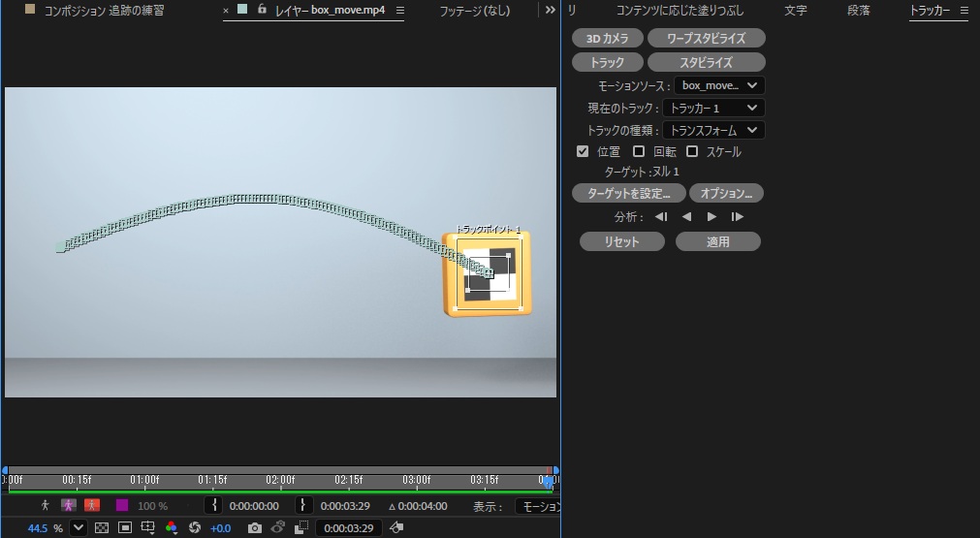The image size is (980, 538).
Task: Toggle the purple alpha overlay figure icon
Action: (68, 505)
